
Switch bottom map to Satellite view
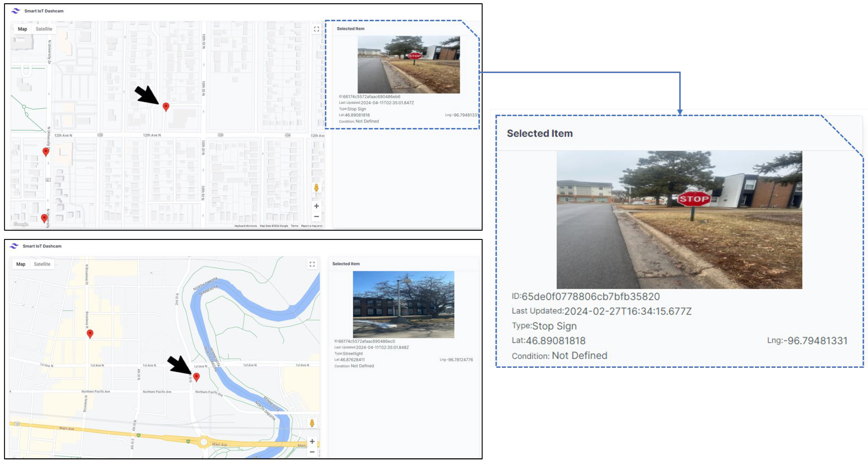[42, 264]
